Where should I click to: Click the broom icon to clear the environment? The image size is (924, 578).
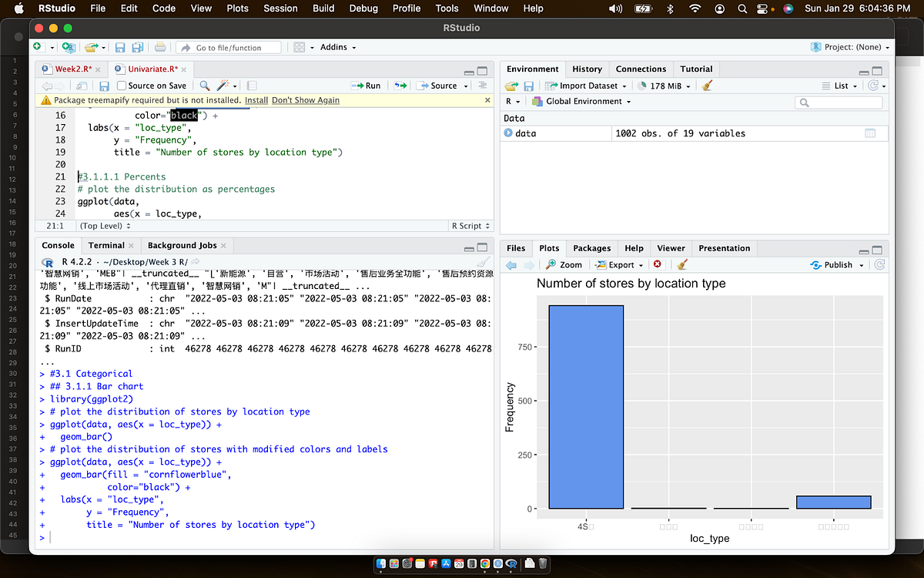click(705, 85)
